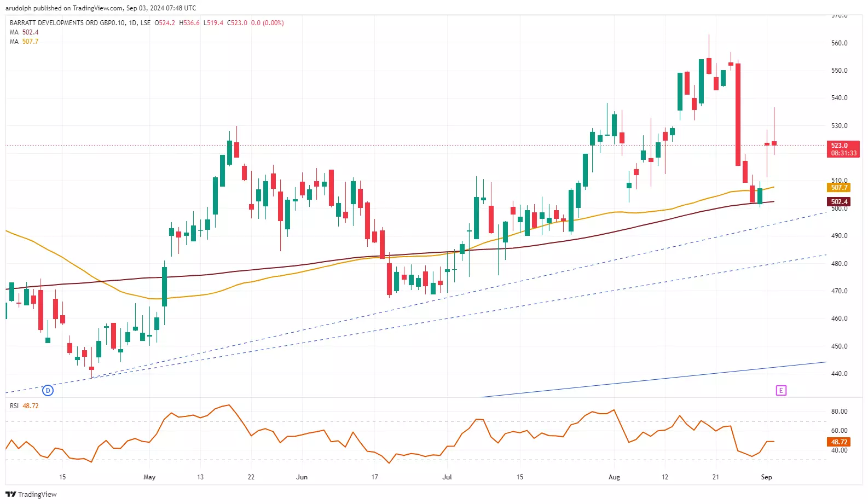868x504 pixels.
Task: Click the earnings 'E' marker icon
Action: 781,390
